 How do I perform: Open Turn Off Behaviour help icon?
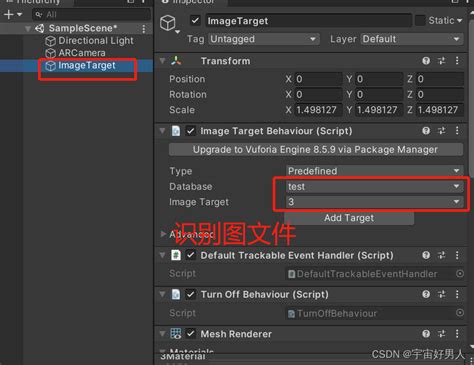click(x=426, y=294)
